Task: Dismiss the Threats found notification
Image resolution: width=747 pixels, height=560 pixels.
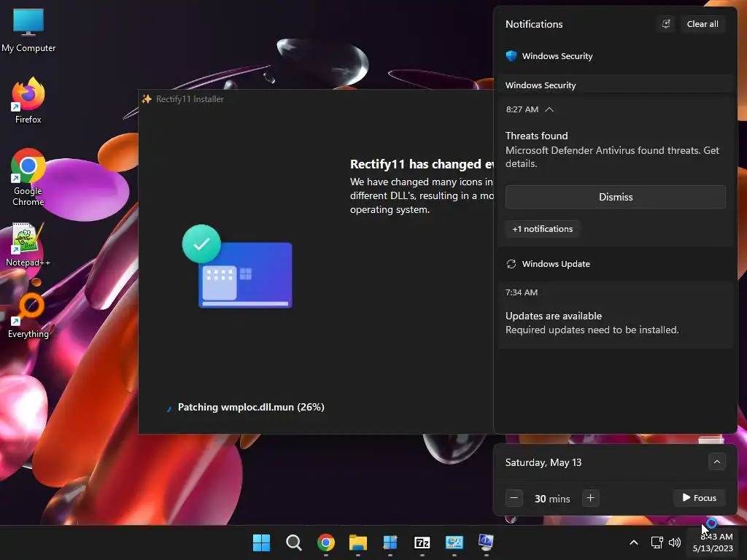Action: pos(616,197)
